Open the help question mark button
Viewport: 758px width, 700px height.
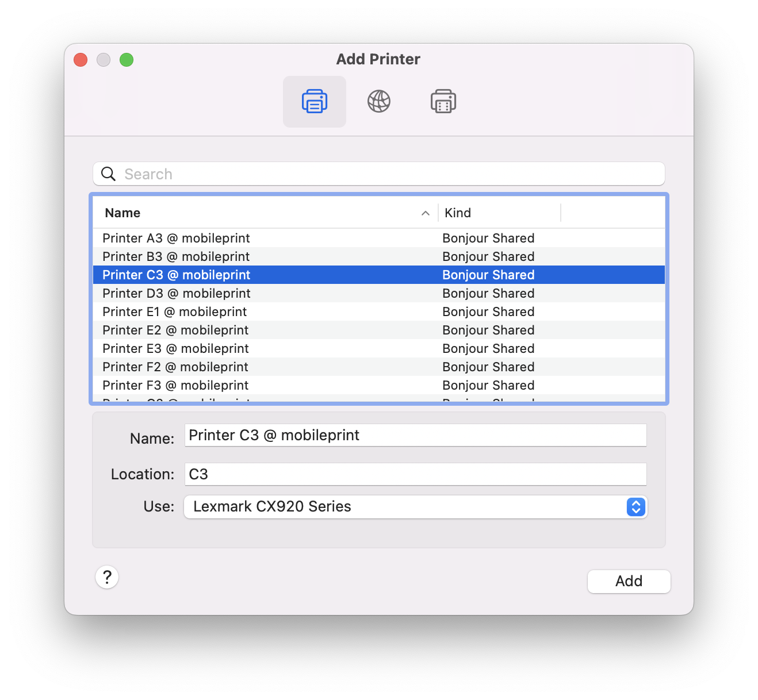pyautogui.click(x=107, y=577)
